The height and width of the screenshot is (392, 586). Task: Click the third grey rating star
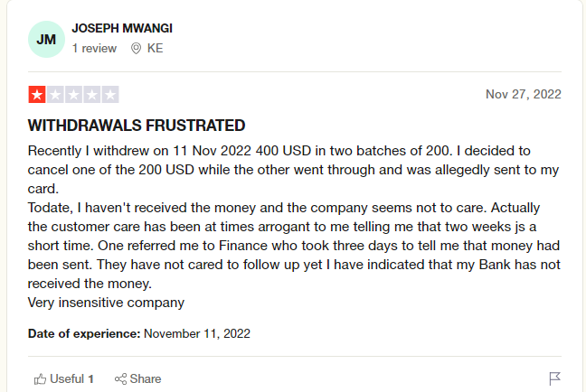pos(73,95)
